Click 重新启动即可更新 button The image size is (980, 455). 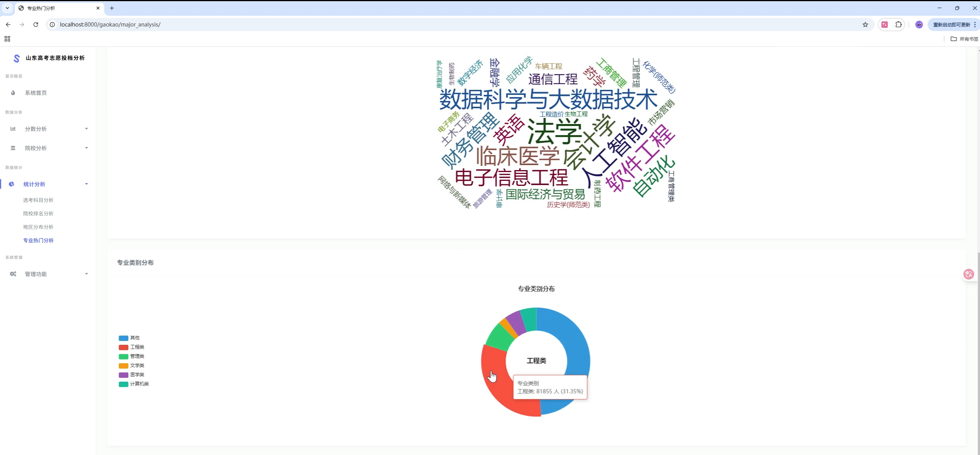[952, 25]
